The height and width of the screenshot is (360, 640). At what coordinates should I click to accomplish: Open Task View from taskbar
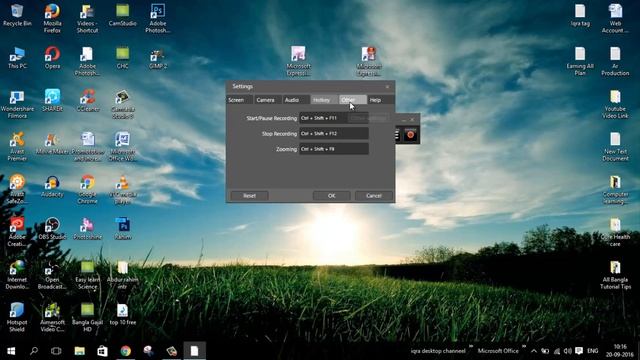tap(56, 351)
